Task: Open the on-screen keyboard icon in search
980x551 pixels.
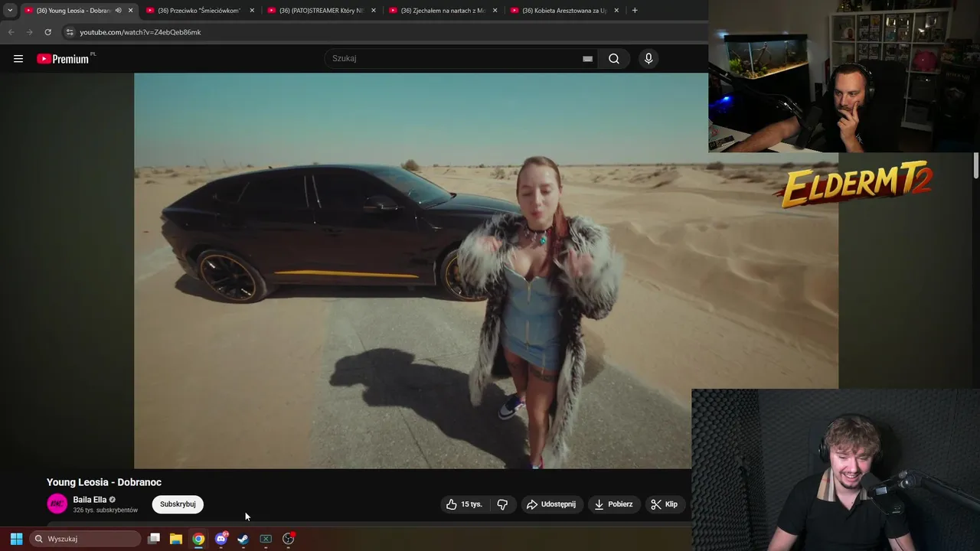Action: tap(587, 59)
